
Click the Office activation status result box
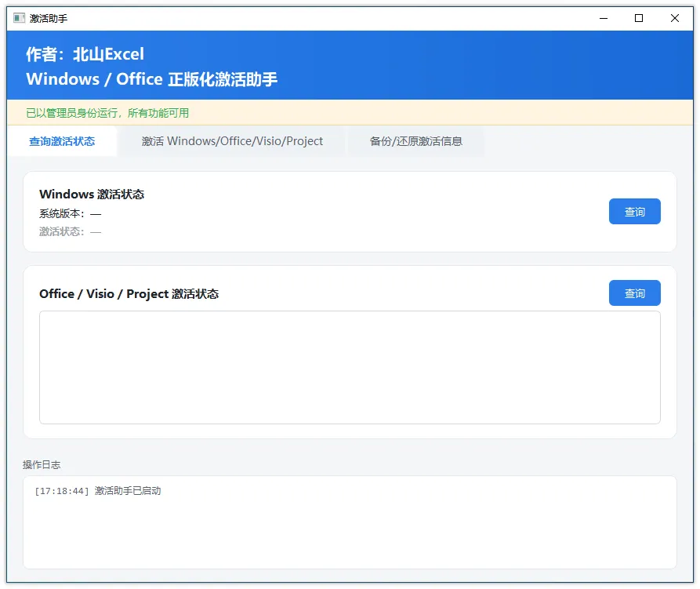[x=350, y=367]
